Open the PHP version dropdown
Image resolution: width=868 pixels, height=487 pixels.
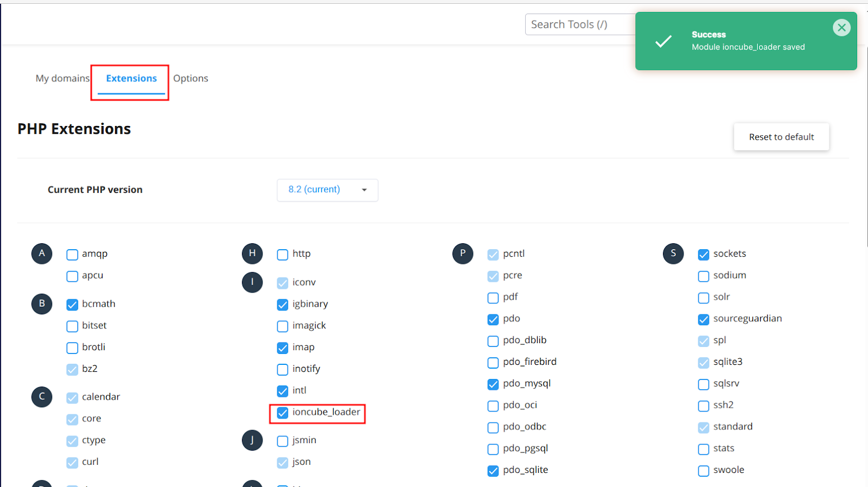[327, 190]
